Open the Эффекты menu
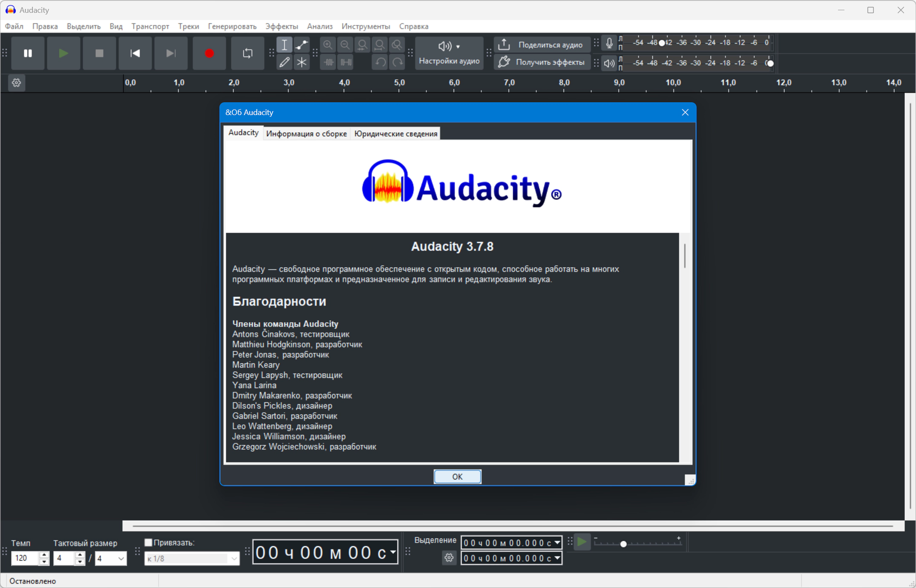Viewport: 916px width, 588px height. tap(282, 26)
